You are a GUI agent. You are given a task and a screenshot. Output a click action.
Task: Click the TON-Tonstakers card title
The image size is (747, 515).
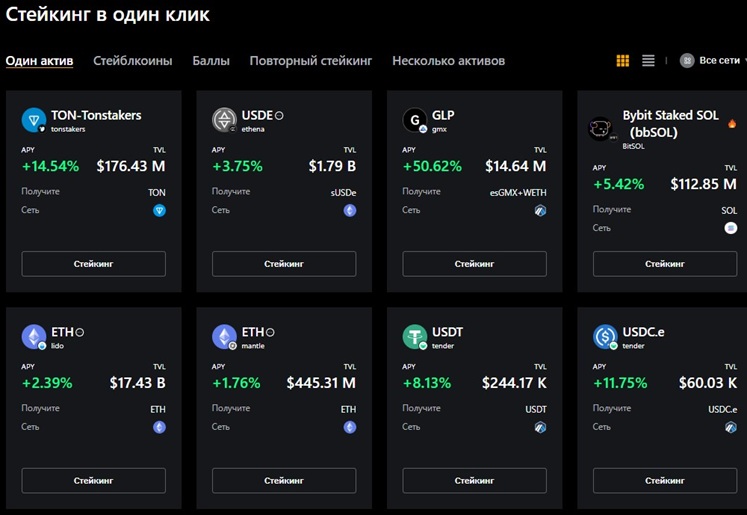(96, 115)
